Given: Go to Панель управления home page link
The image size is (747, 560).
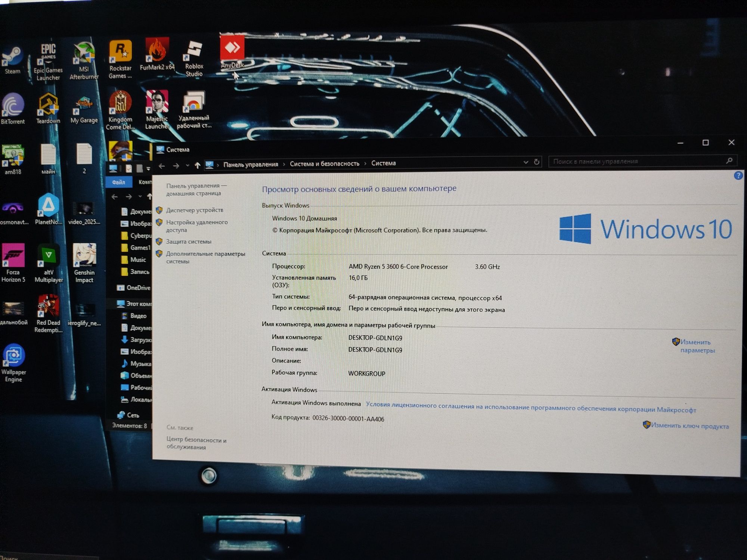Looking at the screenshot, I should [196, 189].
